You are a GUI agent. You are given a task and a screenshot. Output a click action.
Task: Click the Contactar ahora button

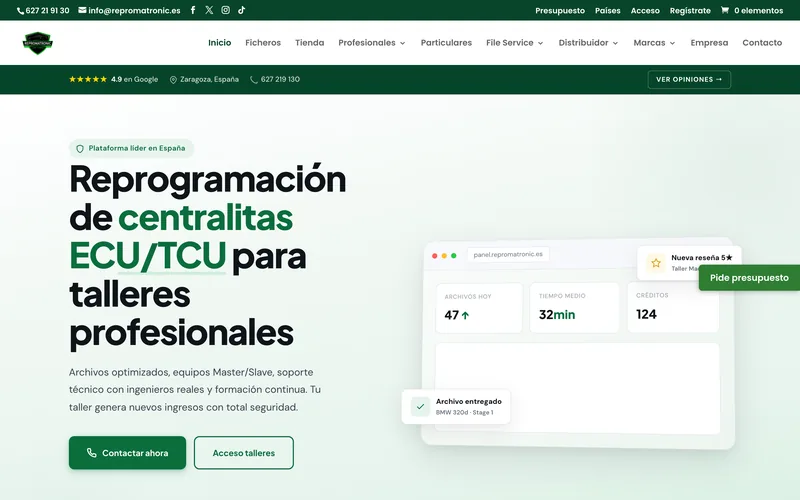tap(128, 453)
